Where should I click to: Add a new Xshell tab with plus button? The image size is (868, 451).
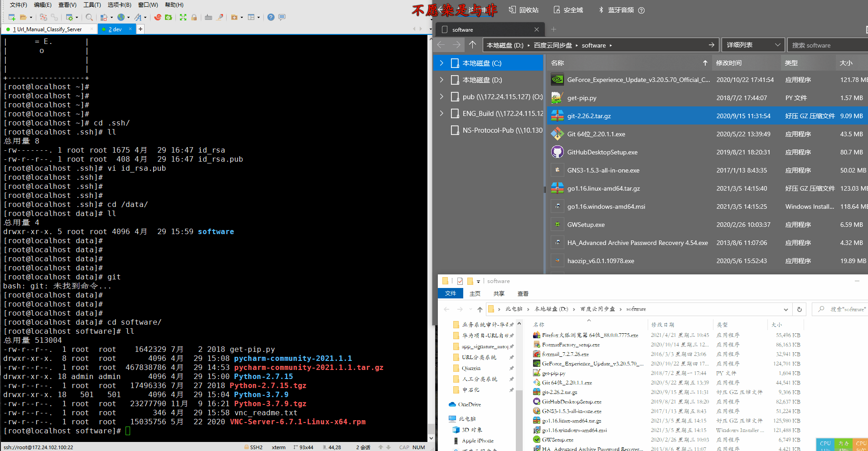coord(141,29)
